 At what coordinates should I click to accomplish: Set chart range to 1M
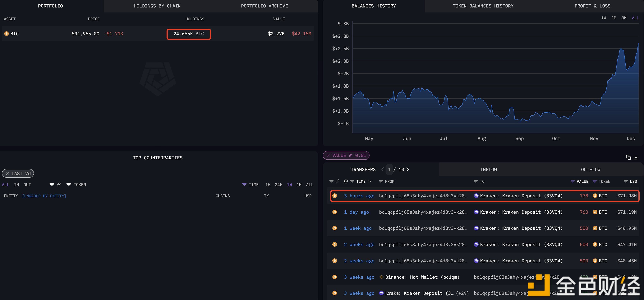click(x=614, y=18)
